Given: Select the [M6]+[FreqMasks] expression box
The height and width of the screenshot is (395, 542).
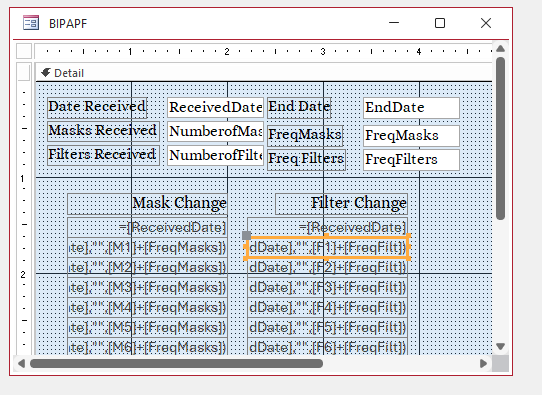Looking at the screenshot, I should 148,347.
